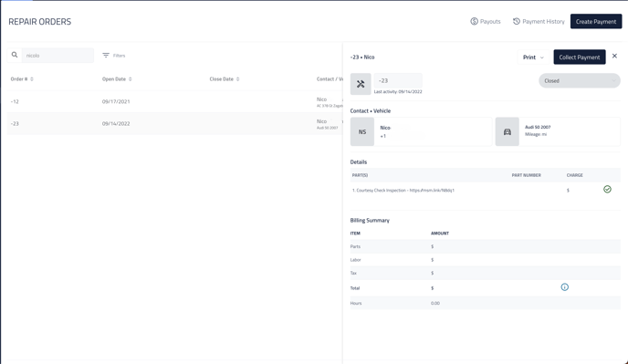The width and height of the screenshot is (628, 364).
Task: Open Payment History clock icon
Action: (x=517, y=21)
